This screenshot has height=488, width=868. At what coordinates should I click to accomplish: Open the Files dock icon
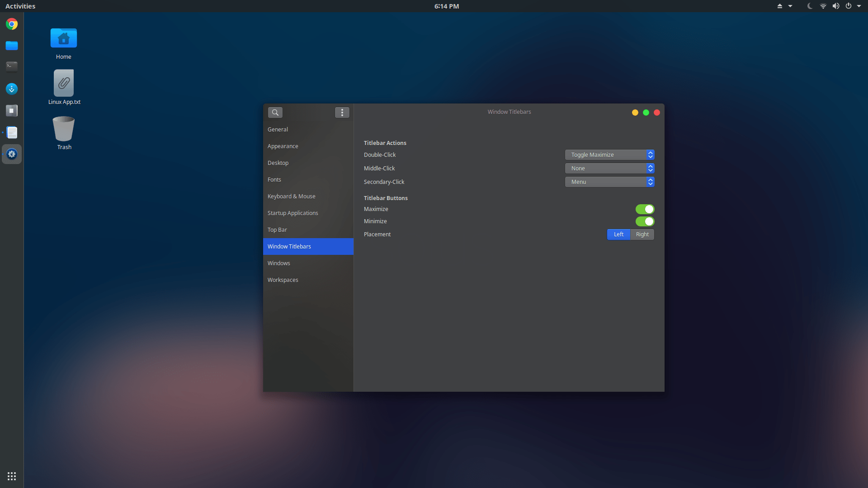point(12,45)
